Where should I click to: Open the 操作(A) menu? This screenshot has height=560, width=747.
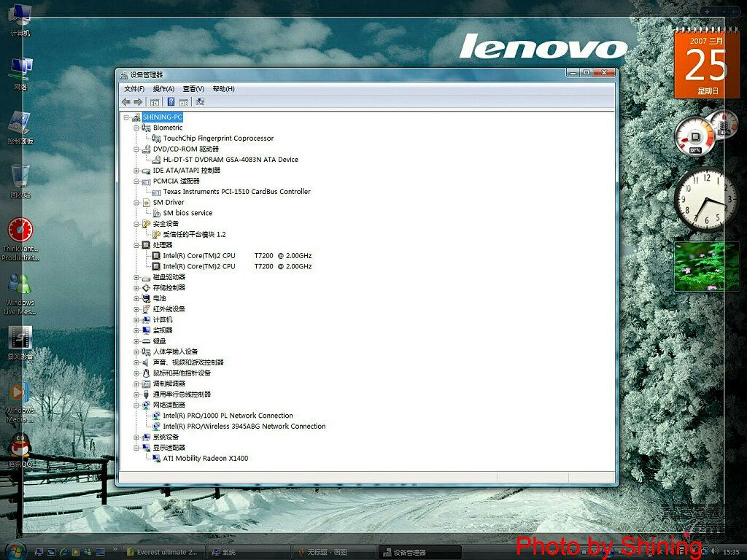163,89
